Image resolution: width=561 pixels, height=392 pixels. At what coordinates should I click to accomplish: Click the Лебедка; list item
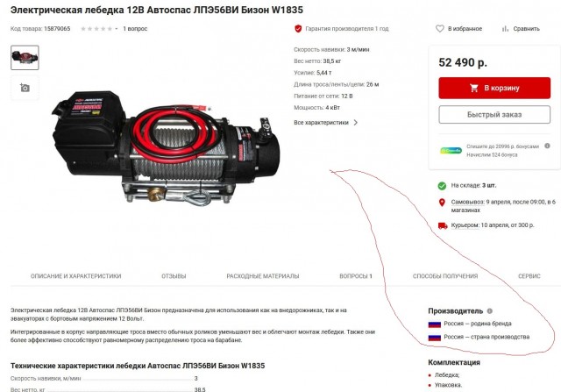click(x=447, y=375)
